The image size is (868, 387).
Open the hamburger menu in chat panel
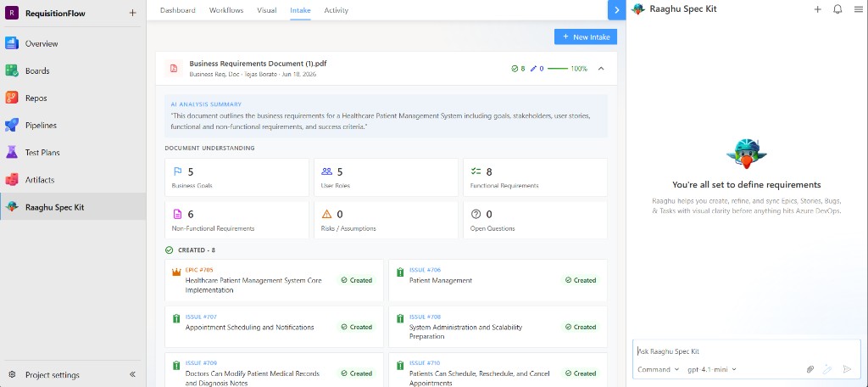[859, 8]
